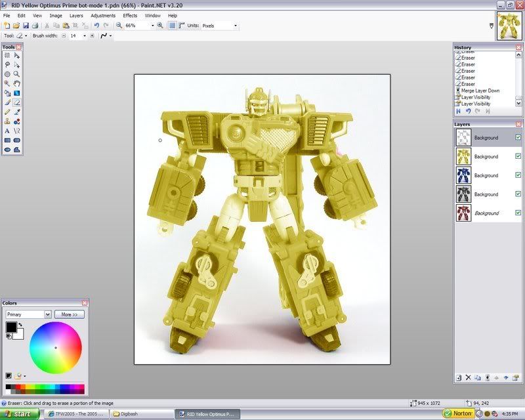Click the Print icon in the toolbar
Image resolution: width=525 pixels, height=420 pixels.
click(35, 26)
